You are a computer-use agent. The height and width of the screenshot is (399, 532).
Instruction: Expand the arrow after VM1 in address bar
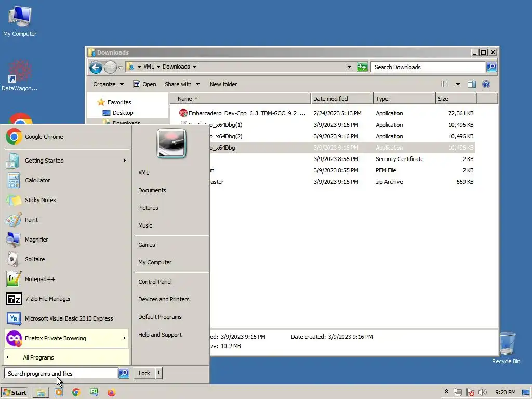(x=158, y=67)
